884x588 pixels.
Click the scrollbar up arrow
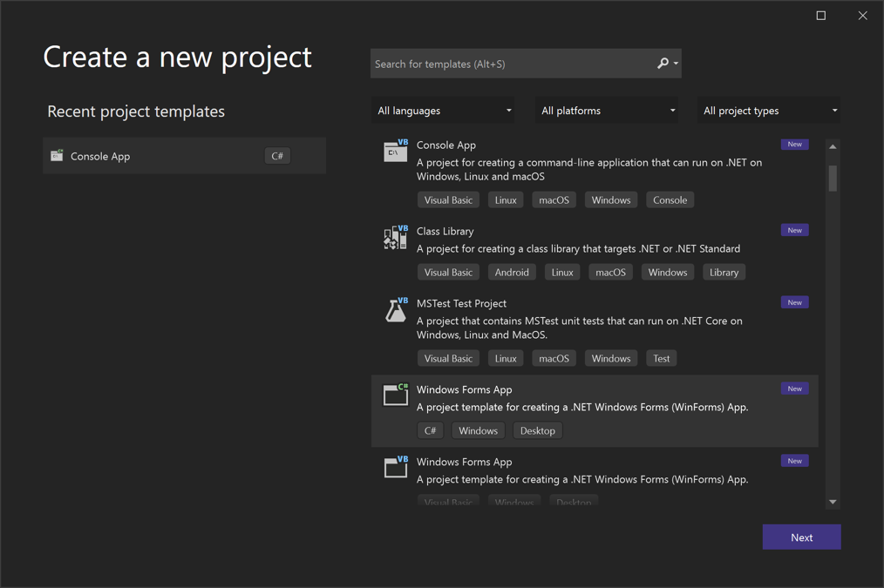point(833,147)
